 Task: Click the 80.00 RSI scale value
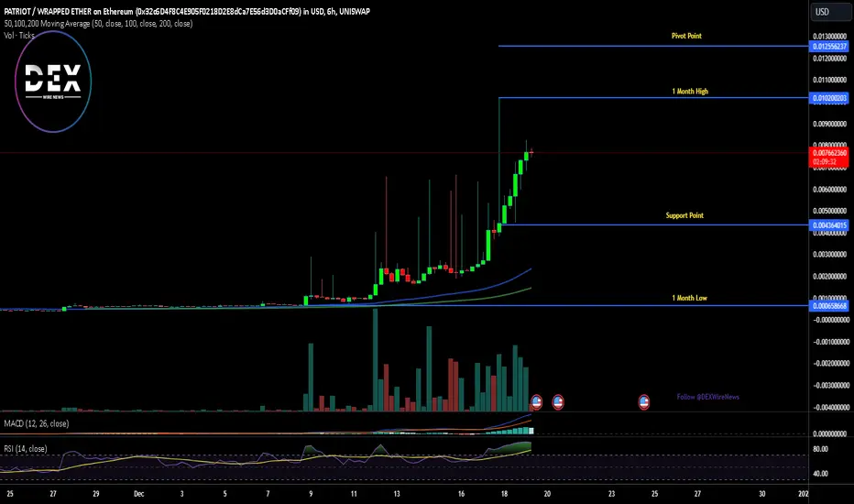821,449
